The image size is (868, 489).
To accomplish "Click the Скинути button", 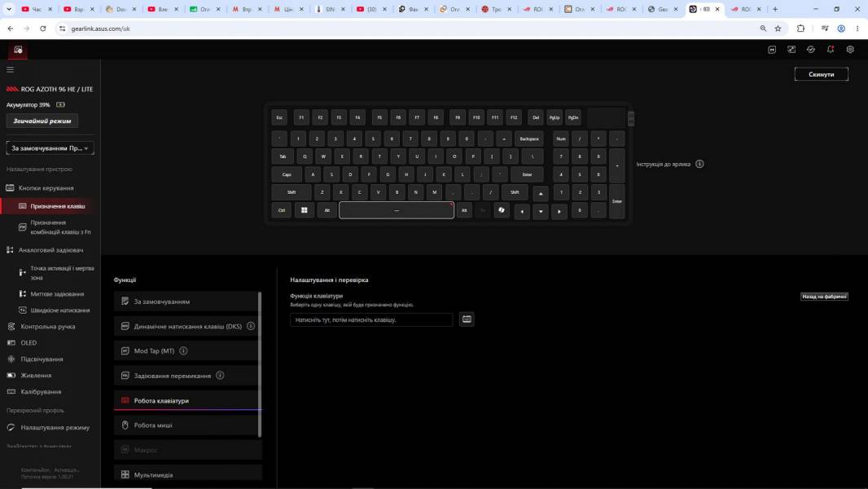I will (821, 74).
